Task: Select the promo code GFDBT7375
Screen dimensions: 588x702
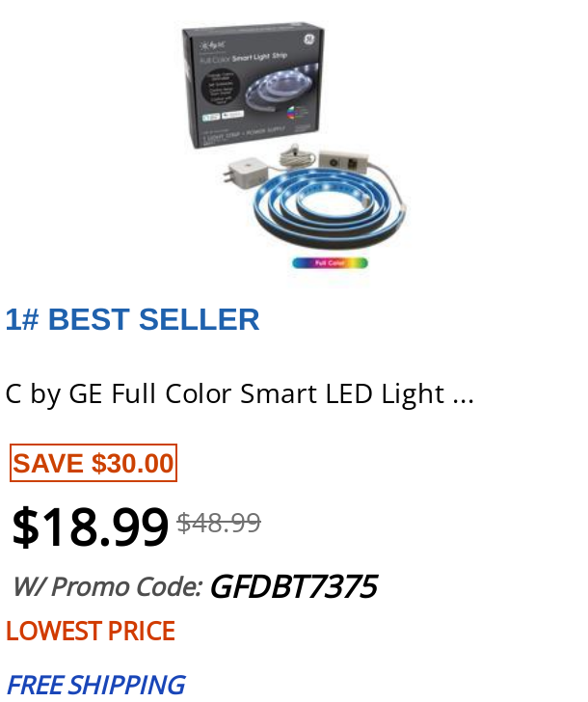Action: [x=294, y=586]
